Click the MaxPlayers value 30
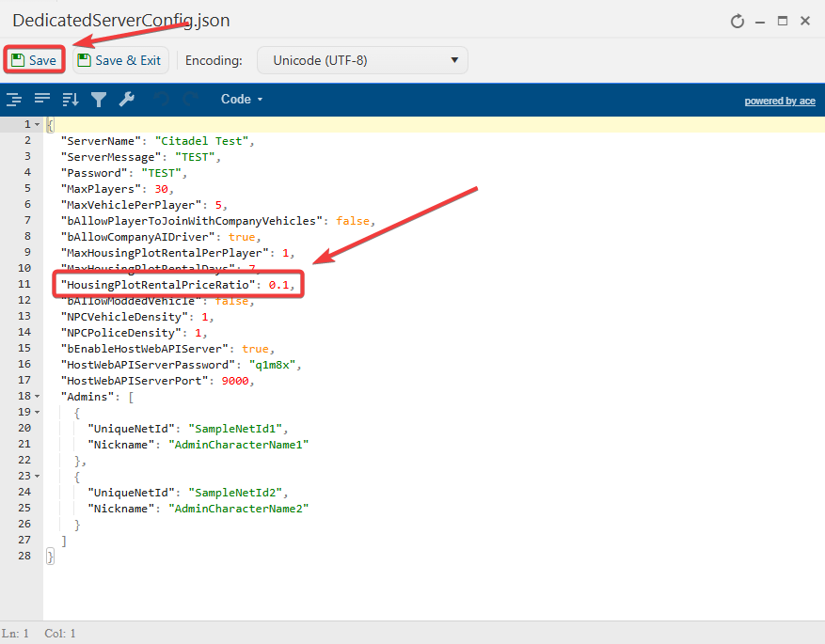 (x=161, y=189)
